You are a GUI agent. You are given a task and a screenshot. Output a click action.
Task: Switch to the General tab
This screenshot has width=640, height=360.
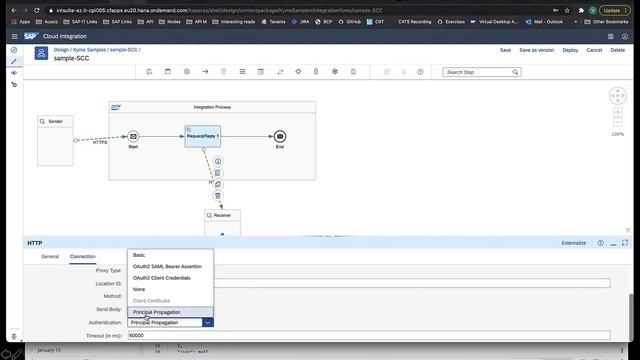tap(50, 256)
